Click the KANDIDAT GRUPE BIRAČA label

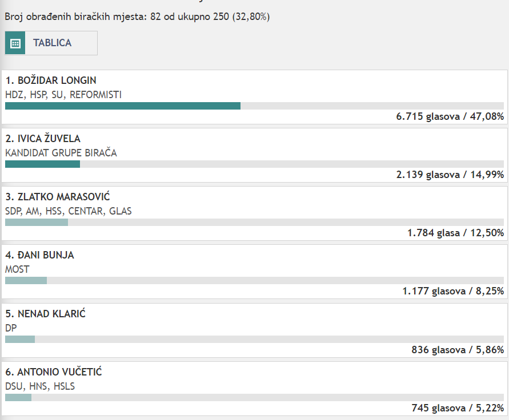pyautogui.click(x=61, y=153)
